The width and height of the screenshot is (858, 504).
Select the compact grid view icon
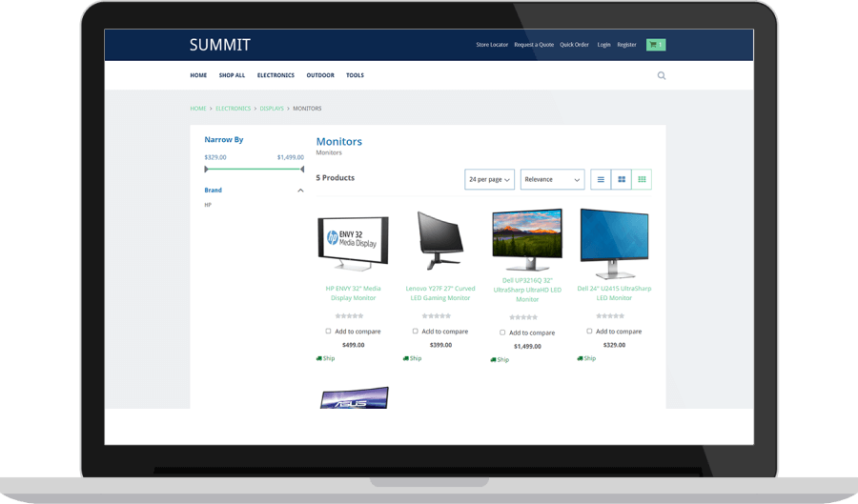coord(643,179)
